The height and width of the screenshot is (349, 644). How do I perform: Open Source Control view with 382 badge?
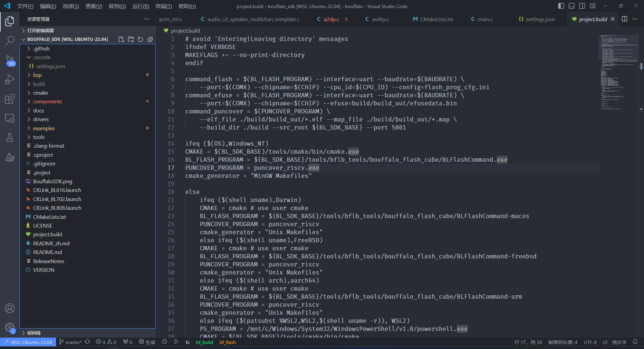pyautogui.click(x=10, y=61)
